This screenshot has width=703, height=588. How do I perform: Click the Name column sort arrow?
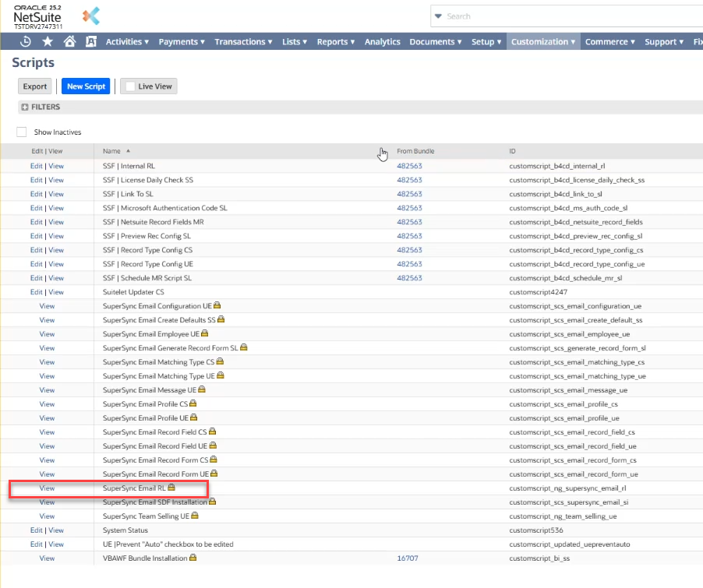(x=128, y=151)
